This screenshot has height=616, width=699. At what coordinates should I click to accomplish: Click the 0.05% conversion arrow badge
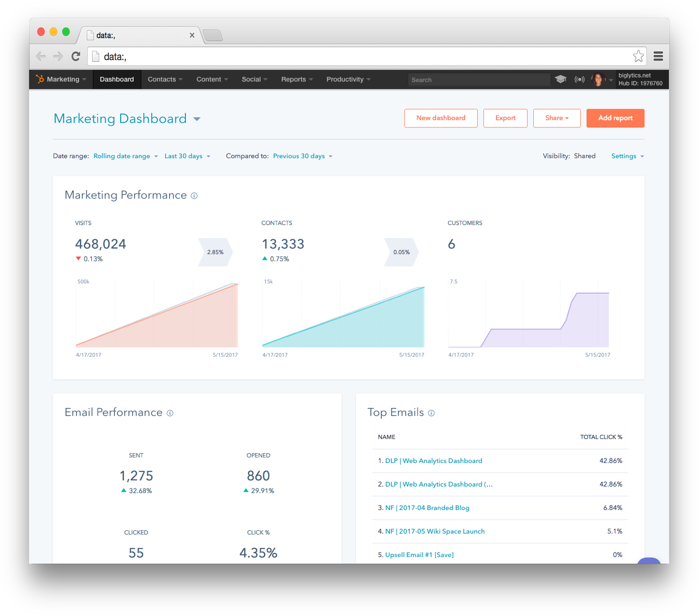401,252
